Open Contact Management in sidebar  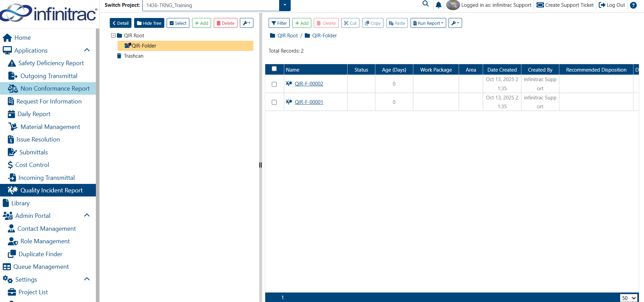tap(46, 228)
